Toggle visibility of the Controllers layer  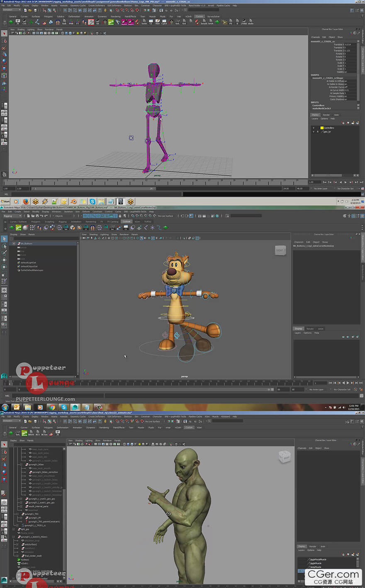314,128
